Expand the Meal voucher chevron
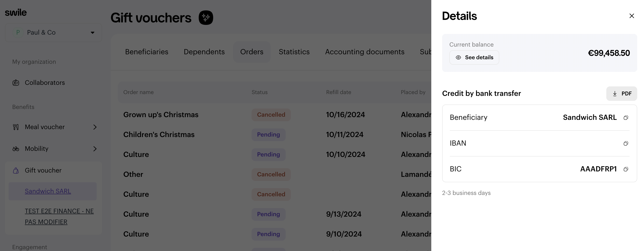The image size is (644, 251). 95,127
